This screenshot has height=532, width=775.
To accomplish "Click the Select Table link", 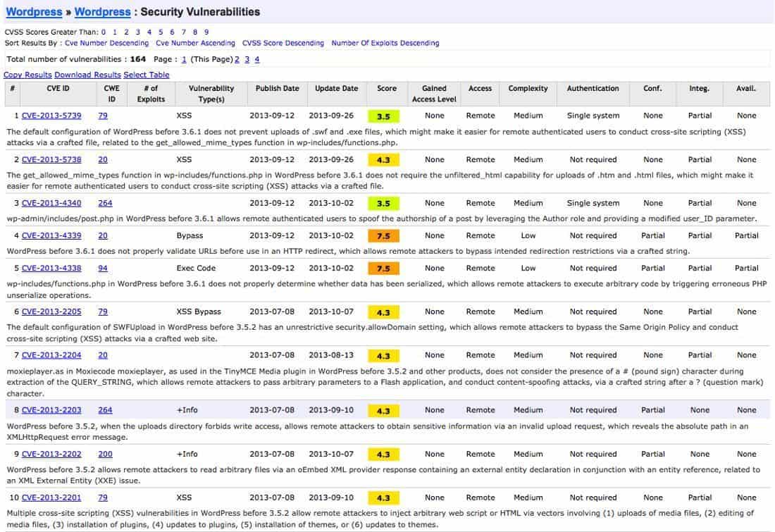I will click(x=147, y=75).
